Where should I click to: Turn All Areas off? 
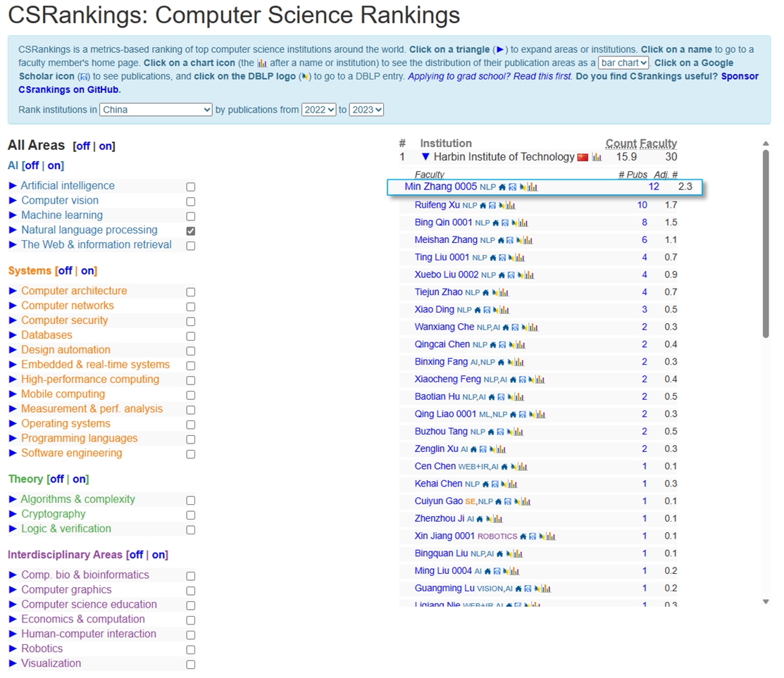(82, 146)
